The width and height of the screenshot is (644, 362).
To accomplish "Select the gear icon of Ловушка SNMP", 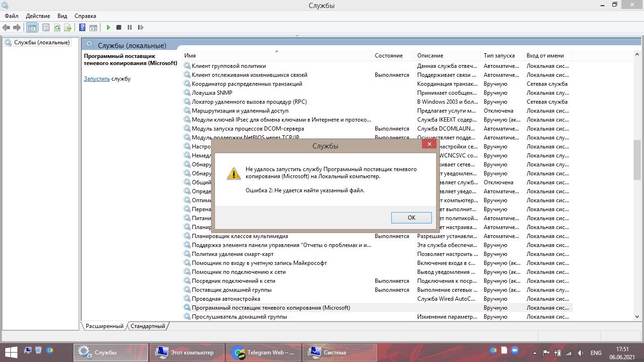I will (x=187, y=93).
